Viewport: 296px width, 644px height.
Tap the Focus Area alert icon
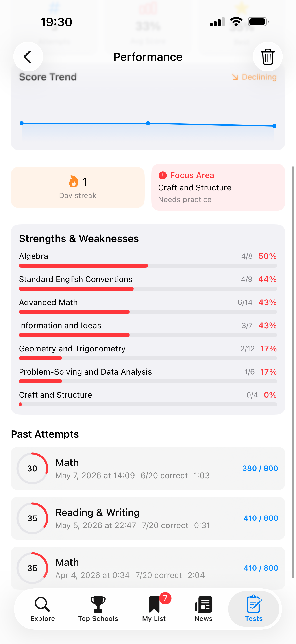(x=163, y=175)
